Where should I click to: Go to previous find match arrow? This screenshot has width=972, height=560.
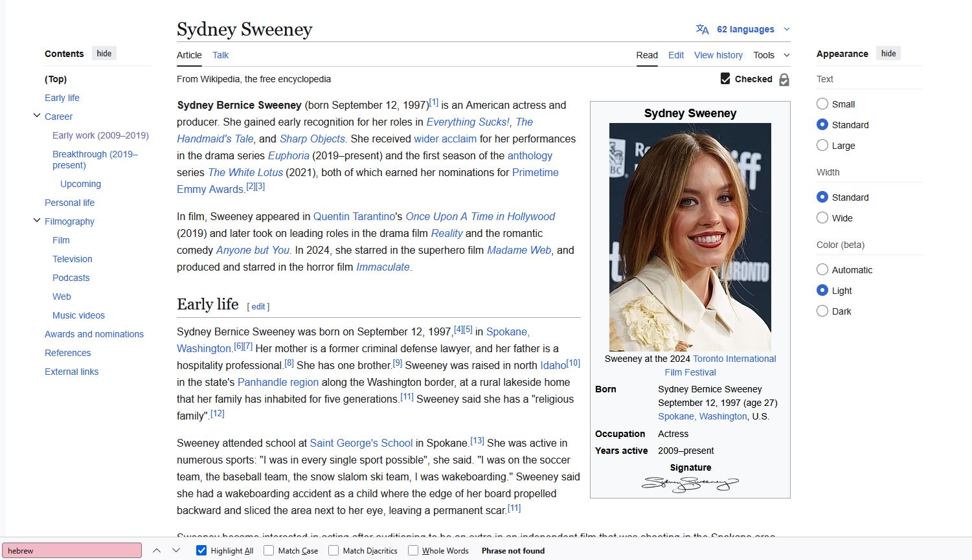point(157,550)
